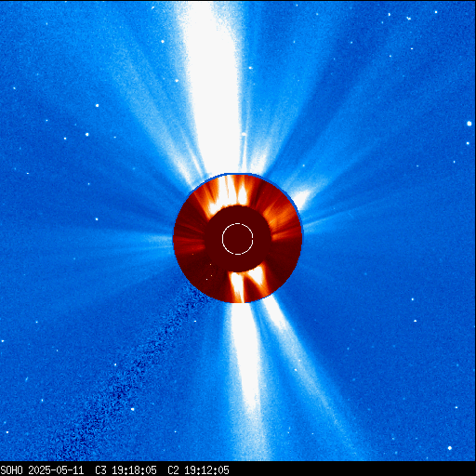Click the date 2025-05-11 text

pyautogui.click(x=56, y=470)
